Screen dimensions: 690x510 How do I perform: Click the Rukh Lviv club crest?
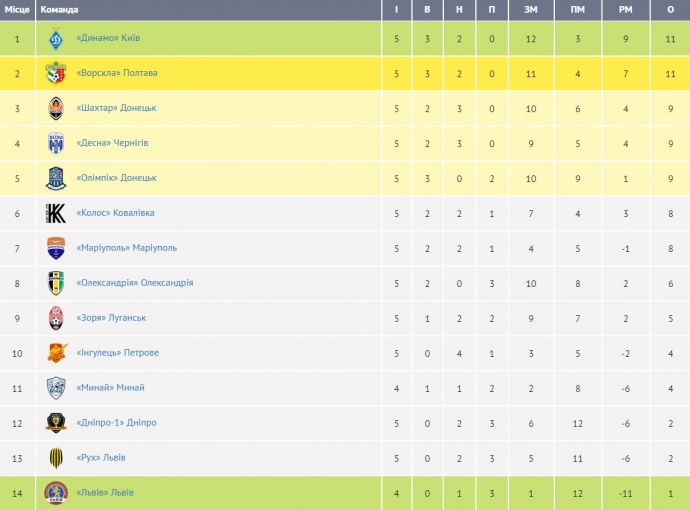point(56,458)
